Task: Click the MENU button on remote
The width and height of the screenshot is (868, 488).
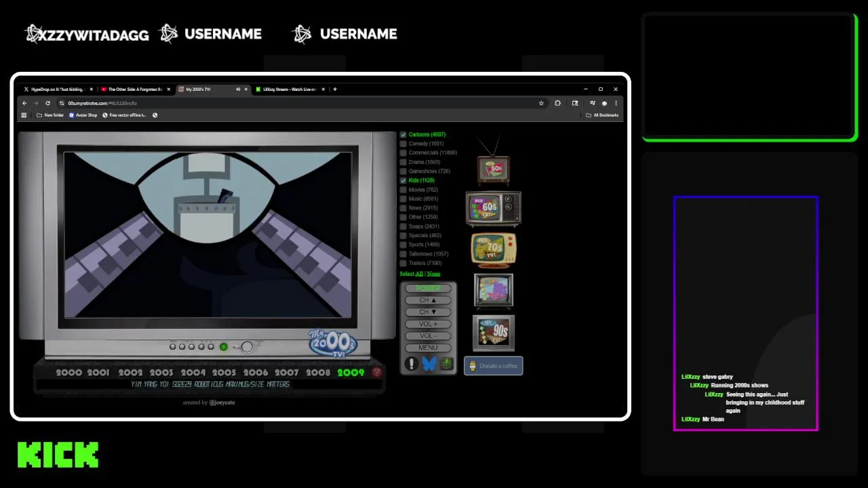Action: [x=428, y=348]
